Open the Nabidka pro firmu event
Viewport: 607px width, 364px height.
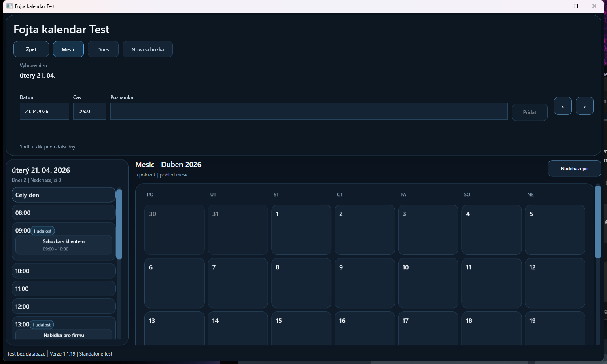64,335
